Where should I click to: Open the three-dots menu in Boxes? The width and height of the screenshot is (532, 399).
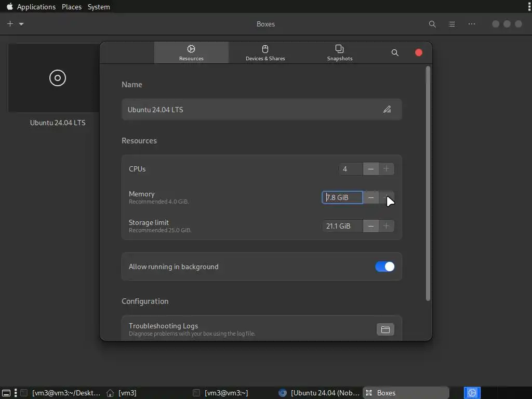tap(472, 24)
